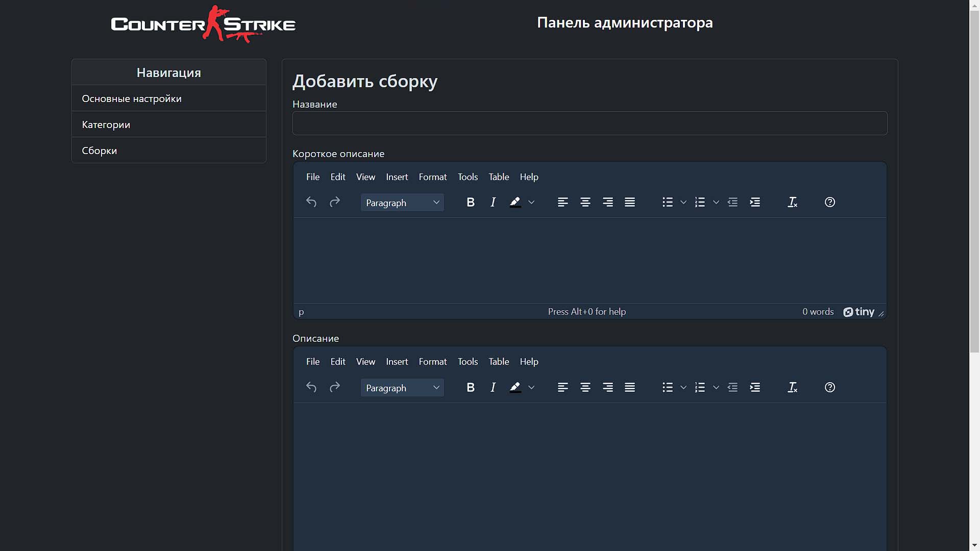Viewport: 980px width, 551px height.
Task: Insert bullet list in Короткое описание editor
Action: click(x=668, y=202)
